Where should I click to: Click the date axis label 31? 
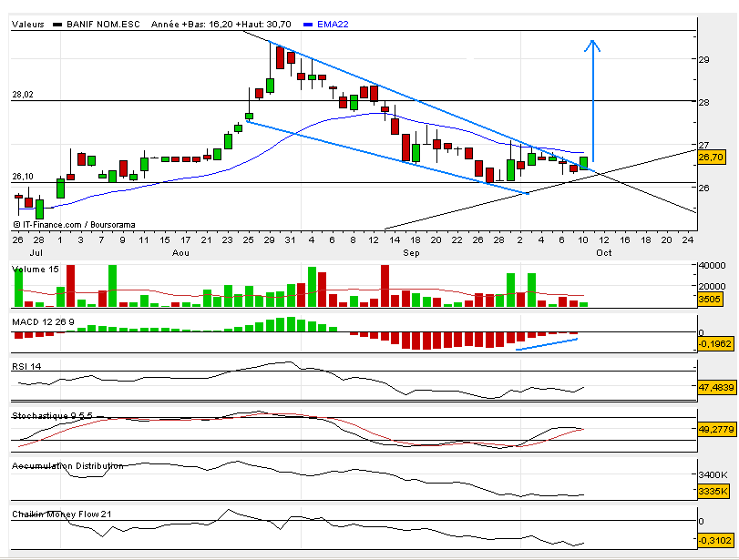[290, 239]
